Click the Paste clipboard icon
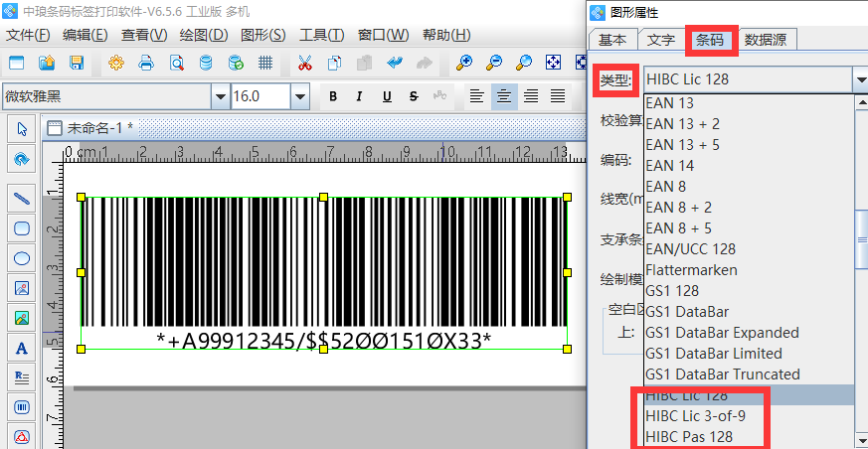The width and height of the screenshot is (868, 449). click(x=364, y=63)
